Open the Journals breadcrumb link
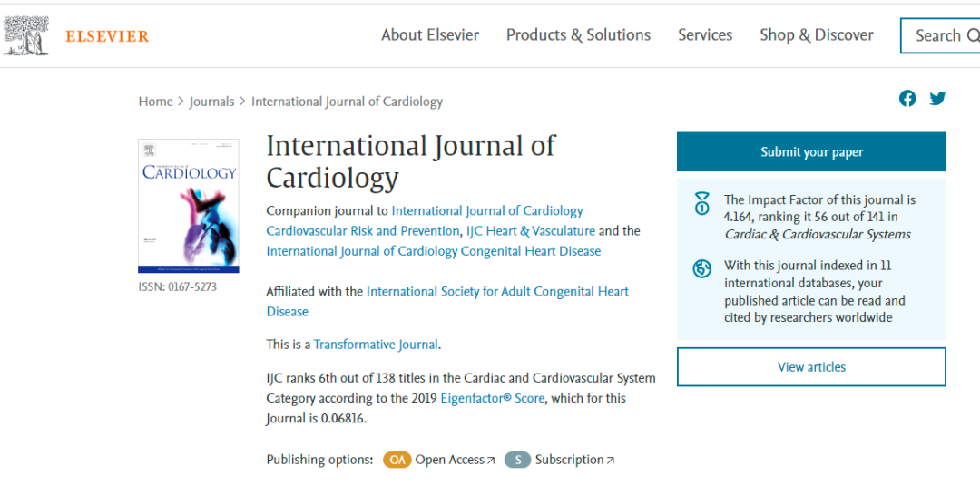Image resolution: width=980 pixels, height=495 pixels. pos(211,102)
